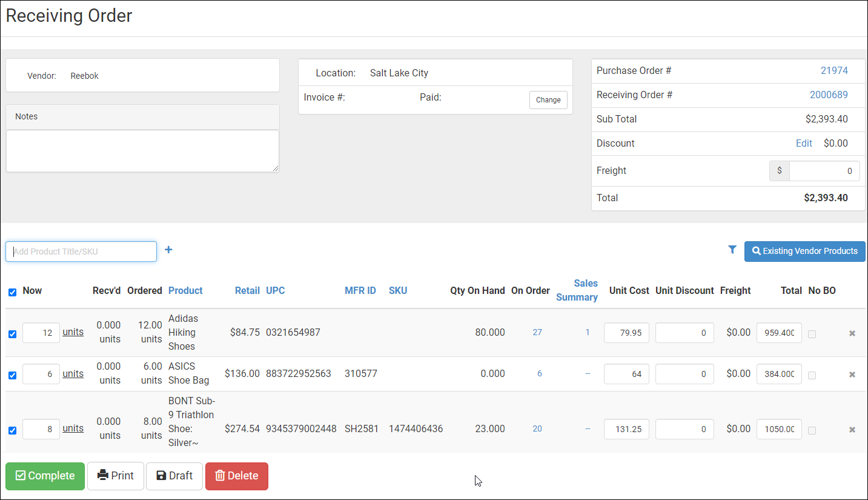Screen dimensions: 868x500
Task: Open Existing Vendor Products search
Action: 805,251
